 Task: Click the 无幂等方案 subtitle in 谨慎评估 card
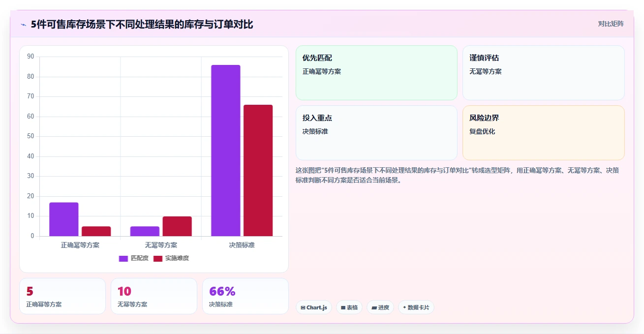[486, 71]
